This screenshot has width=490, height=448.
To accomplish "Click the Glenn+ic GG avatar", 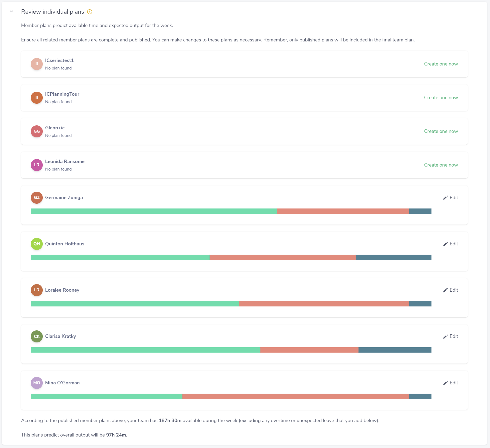I will [x=37, y=132].
